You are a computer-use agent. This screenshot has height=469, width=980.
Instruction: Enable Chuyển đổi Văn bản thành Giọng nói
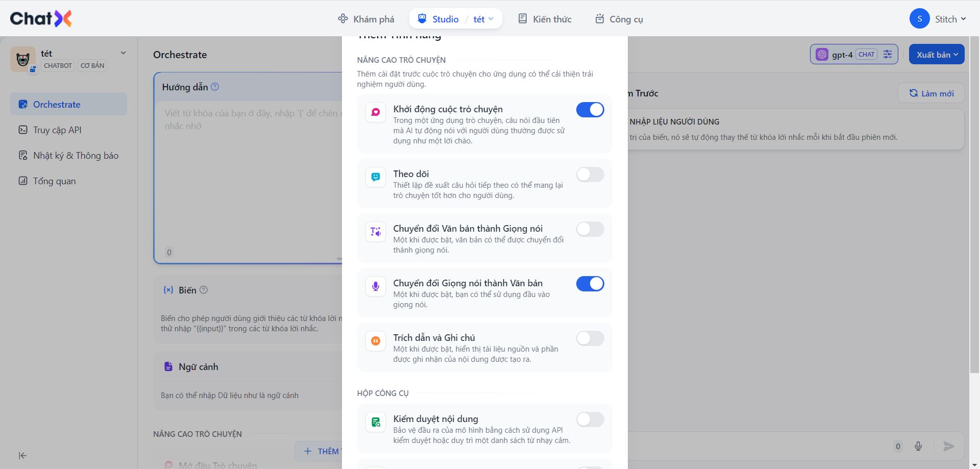tap(590, 229)
